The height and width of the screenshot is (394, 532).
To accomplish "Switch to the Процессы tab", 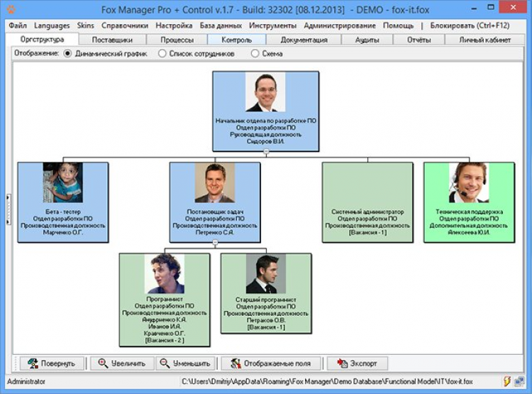I will [x=177, y=40].
